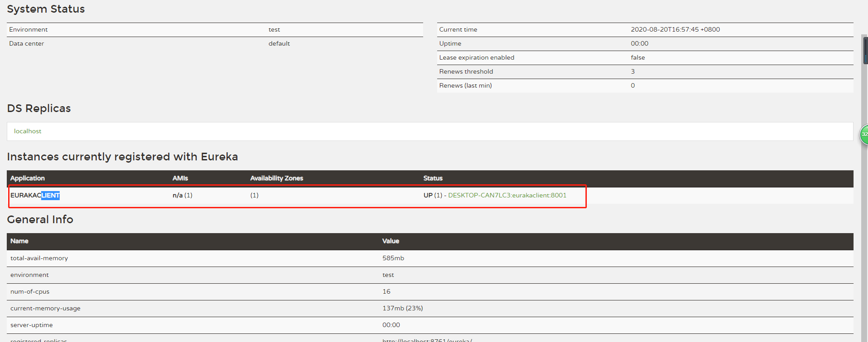Open the localhost replica link
868x342 pixels.
[x=28, y=131]
